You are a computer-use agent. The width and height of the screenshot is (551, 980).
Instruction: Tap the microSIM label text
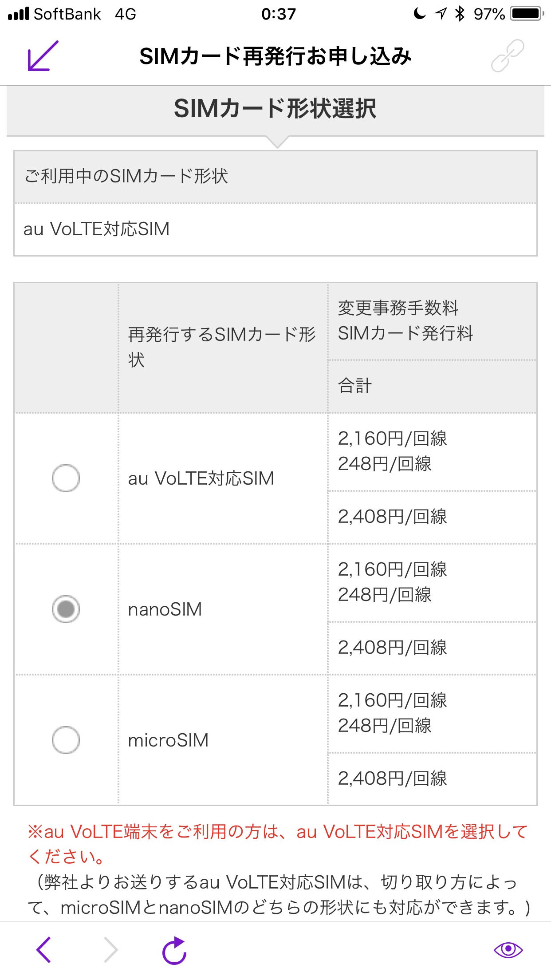(168, 740)
